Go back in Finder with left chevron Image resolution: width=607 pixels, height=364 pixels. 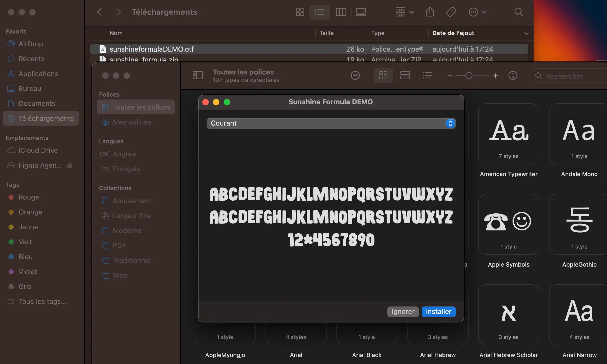click(x=100, y=12)
